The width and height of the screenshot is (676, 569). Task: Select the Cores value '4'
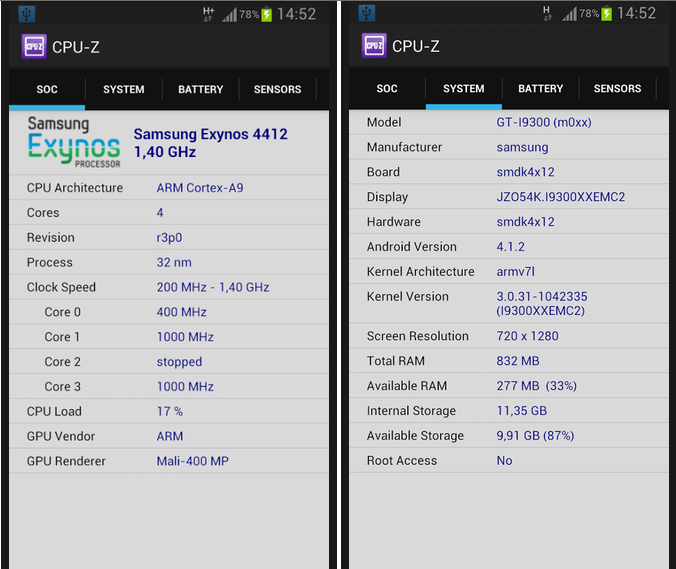[160, 213]
